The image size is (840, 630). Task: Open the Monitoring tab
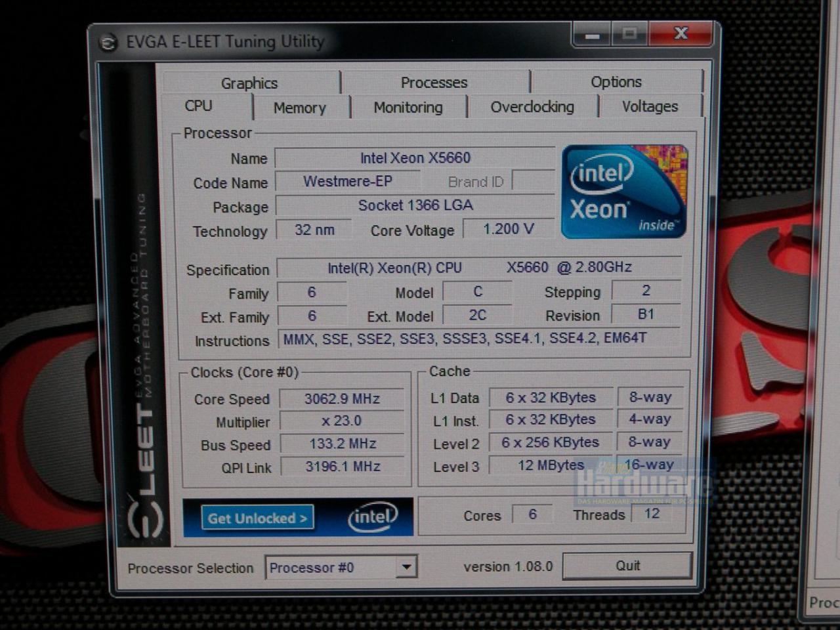tap(408, 107)
